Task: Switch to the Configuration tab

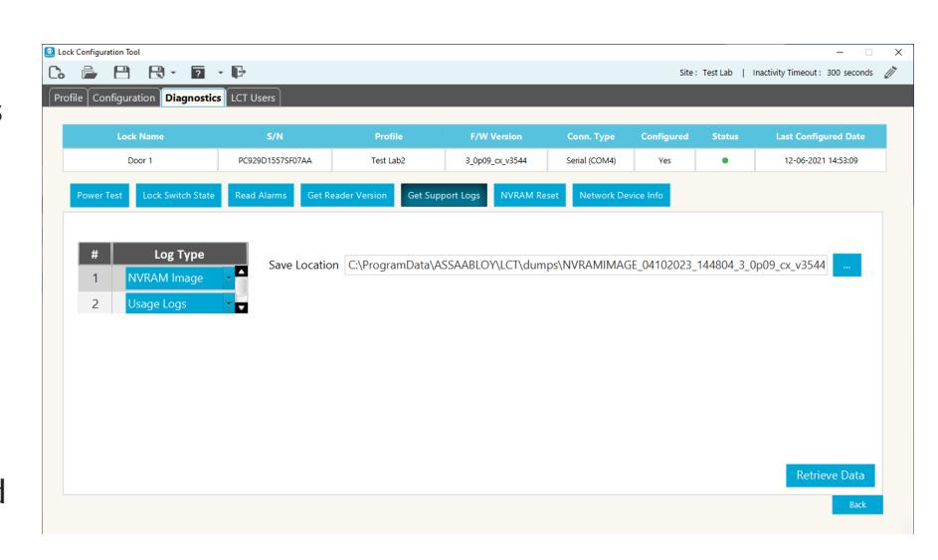Action: pyautogui.click(x=123, y=97)
